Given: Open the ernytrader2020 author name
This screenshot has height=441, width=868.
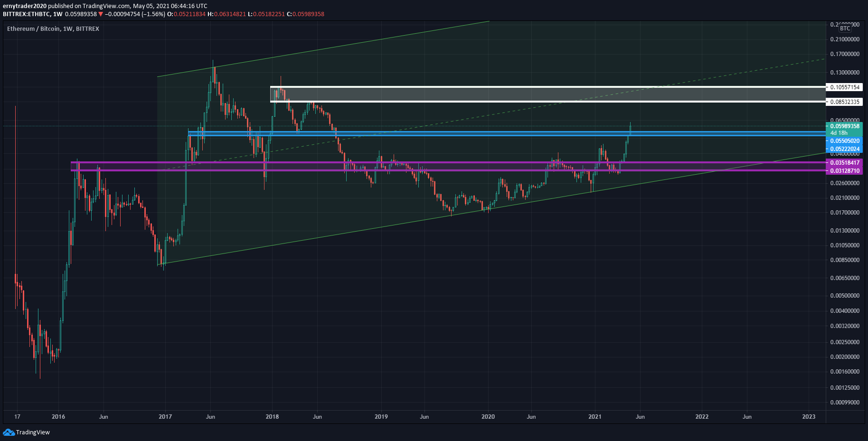Looking at the screenshot, I should pos(25,6).
